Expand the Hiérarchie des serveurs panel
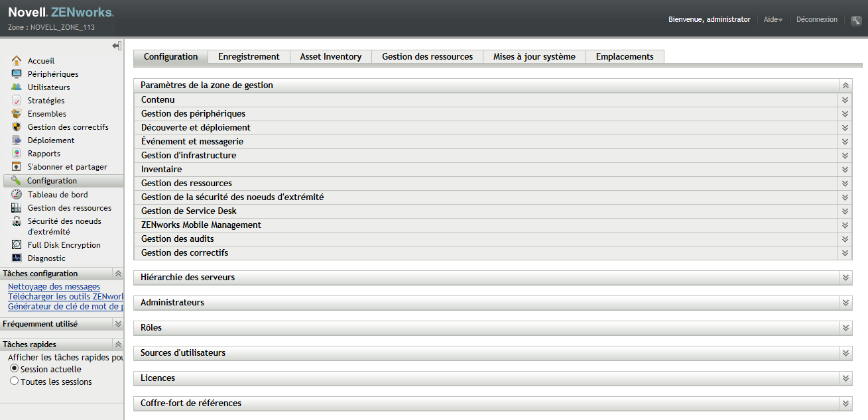Image resolution: width=868 pixels, height=420 pixels. pos(845,278)
